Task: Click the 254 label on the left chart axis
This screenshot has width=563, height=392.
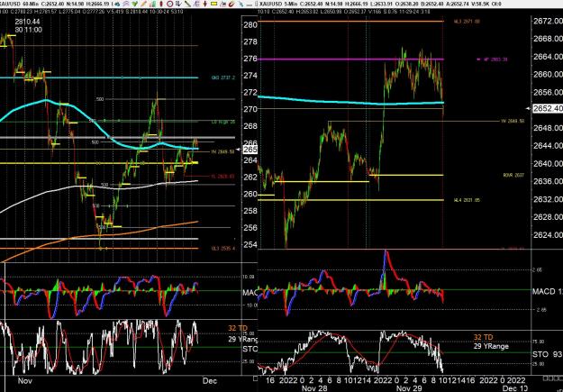Action: click(x=251, y=245)
